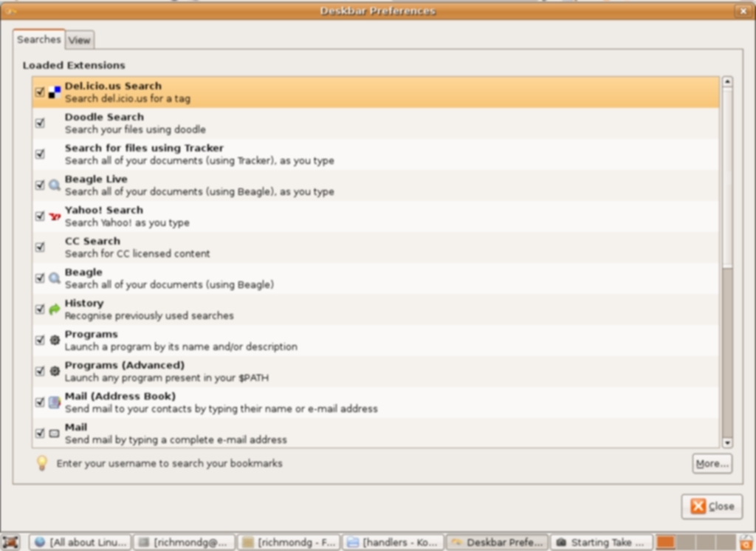Disable the Mail (Address Book) checkbox

point(40,402)
